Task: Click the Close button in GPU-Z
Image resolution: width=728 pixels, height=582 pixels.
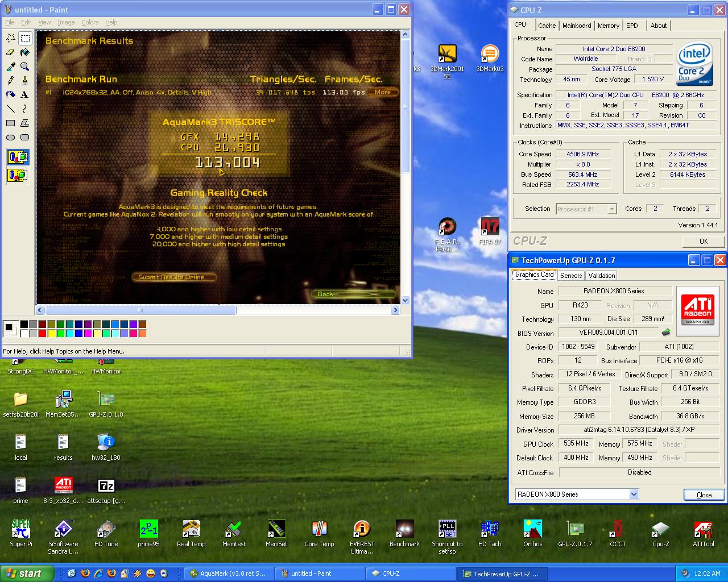Action: click(x=704, y=494)
